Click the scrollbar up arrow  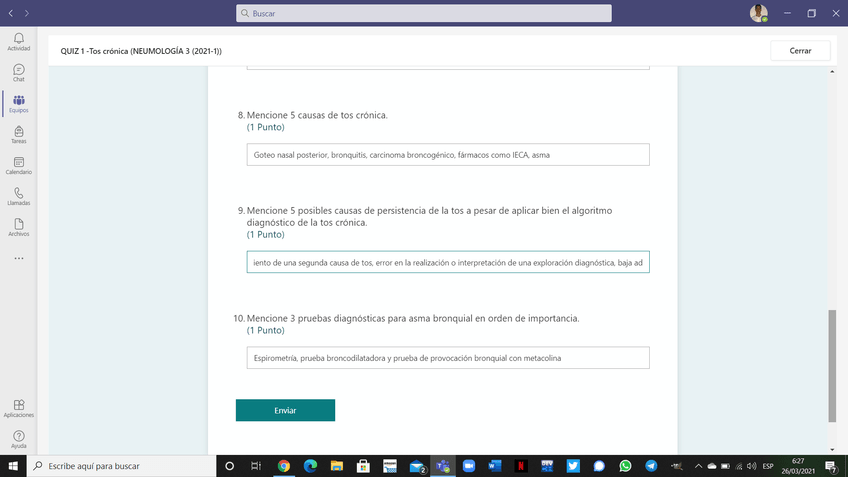tap(832, 71)
